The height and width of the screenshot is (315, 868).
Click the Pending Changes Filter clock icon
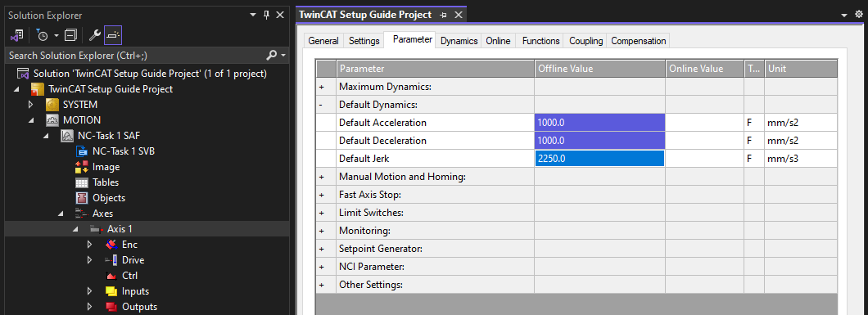pos(43,36)
